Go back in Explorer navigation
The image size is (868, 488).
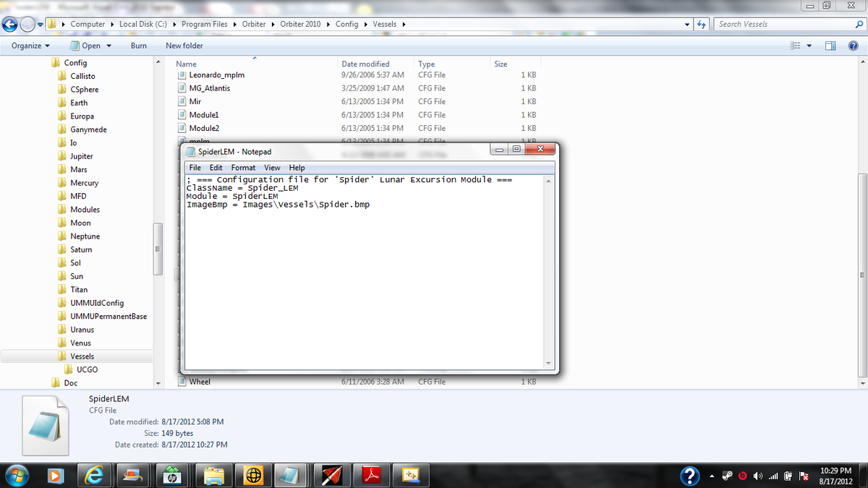click(x=10, y=24)
